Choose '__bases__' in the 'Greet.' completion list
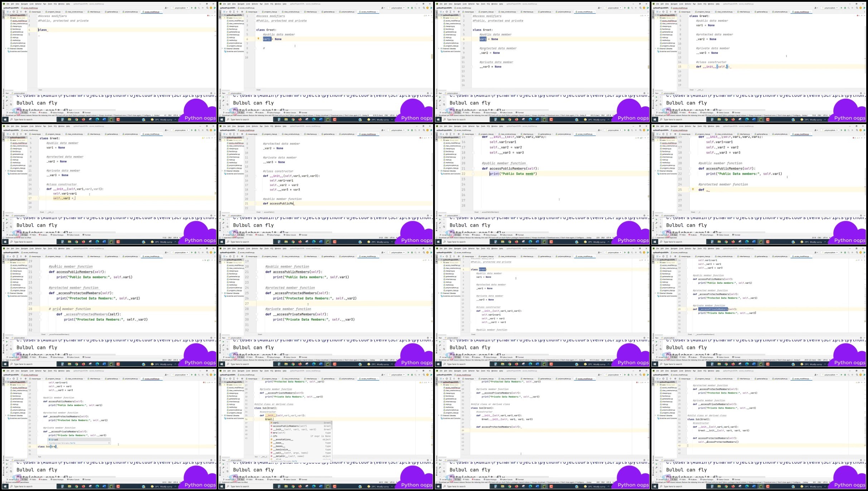The image size is (868, 491). [x=301, y=446]
